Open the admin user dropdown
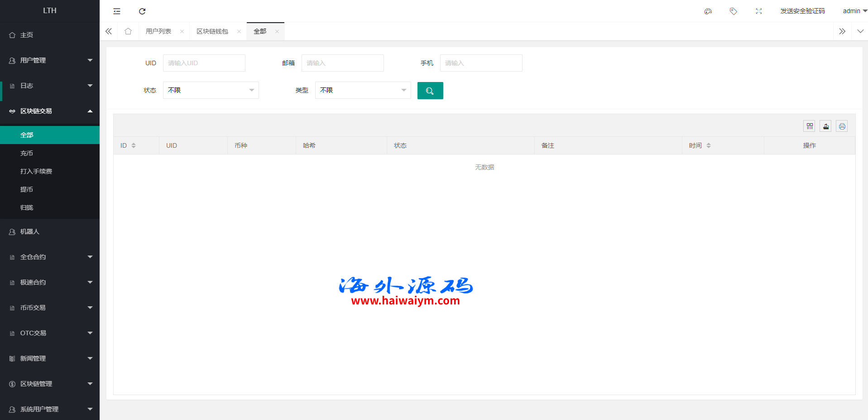The width and height of the screenshot is (868, 420). coord(854,11)
